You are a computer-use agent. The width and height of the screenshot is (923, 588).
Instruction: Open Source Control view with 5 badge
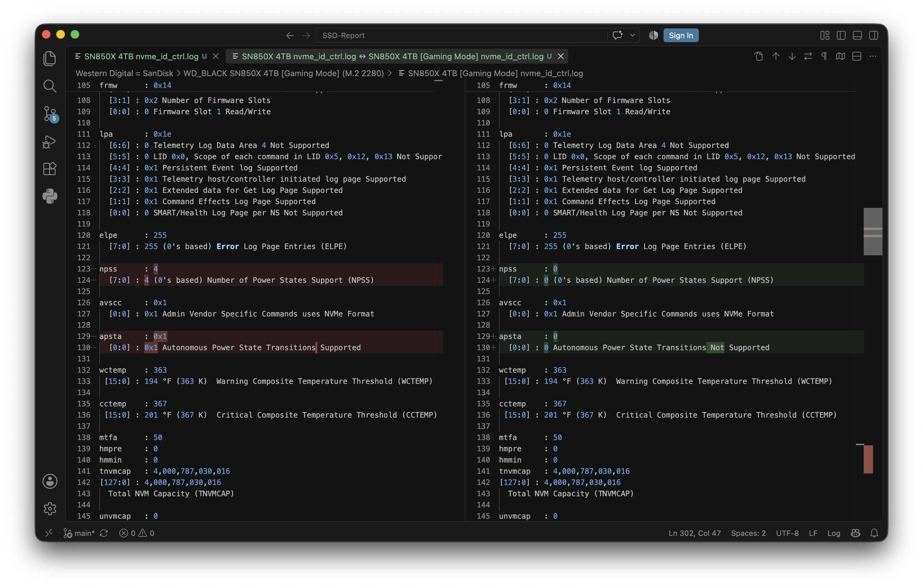[50, 114]
